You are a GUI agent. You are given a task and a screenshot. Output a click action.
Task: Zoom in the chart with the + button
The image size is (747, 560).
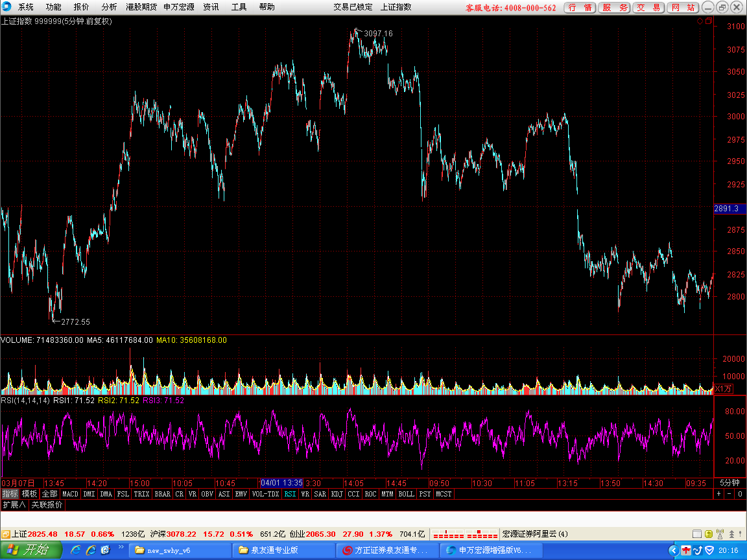(719, 495)
